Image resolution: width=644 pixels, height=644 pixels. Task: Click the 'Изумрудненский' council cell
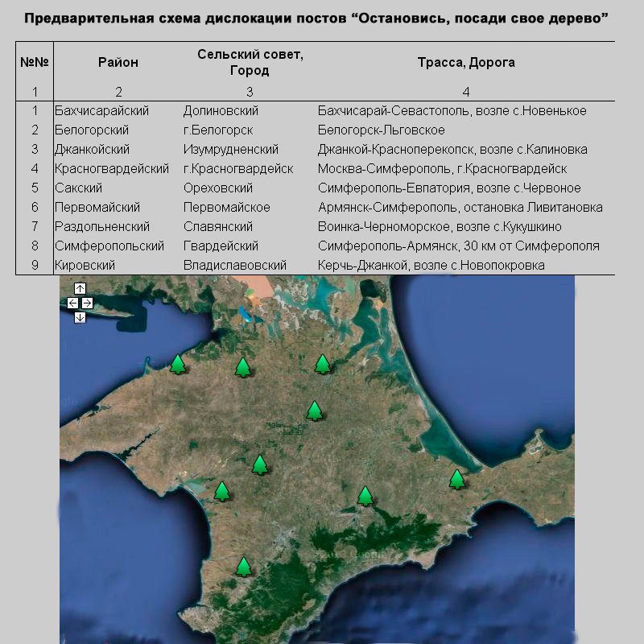tap(231, 149)
